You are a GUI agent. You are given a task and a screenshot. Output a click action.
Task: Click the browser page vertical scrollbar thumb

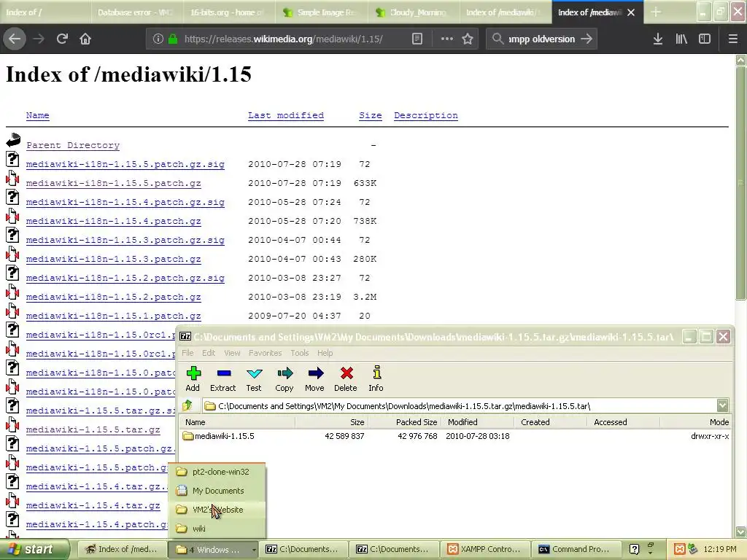click(x=741, y=183)
